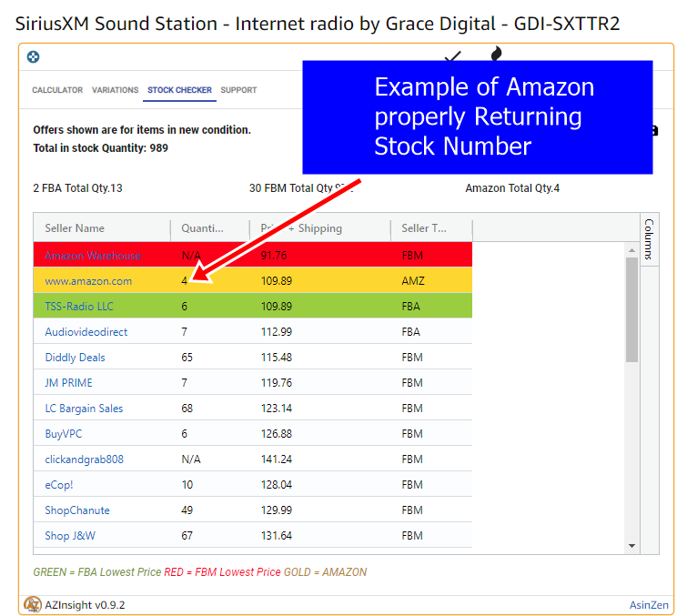Click the 109.89 price in www.amazon.com row
This screenshot has width=687, height=616.
coord(277,281)
